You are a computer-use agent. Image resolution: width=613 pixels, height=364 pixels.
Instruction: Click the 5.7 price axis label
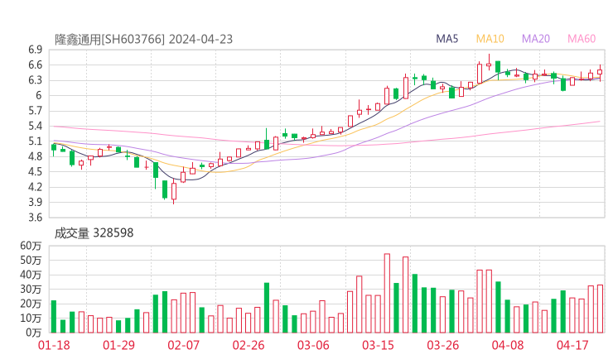35,111
